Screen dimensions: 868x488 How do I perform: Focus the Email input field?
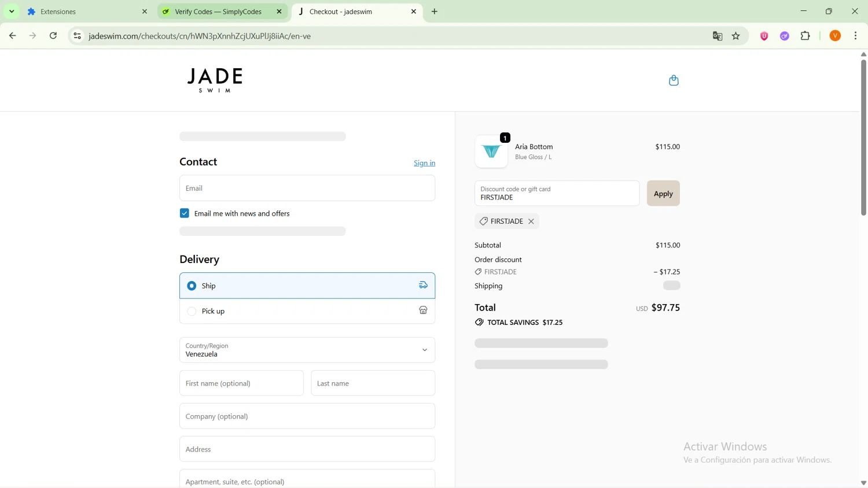(x=307, y=188)
